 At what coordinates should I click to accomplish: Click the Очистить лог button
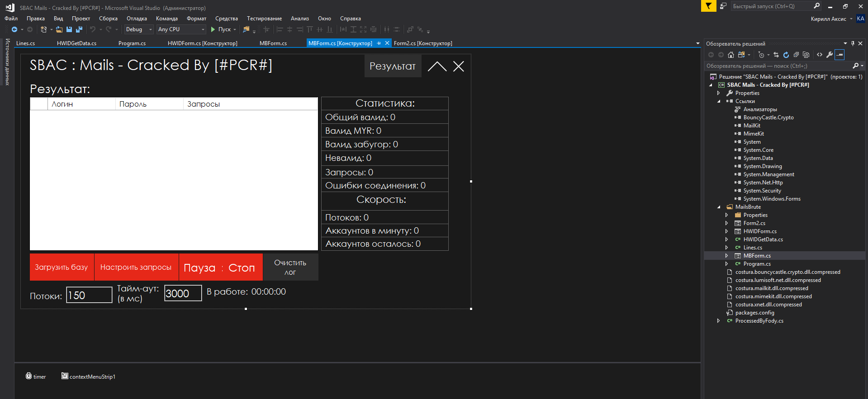pos(290,267)
